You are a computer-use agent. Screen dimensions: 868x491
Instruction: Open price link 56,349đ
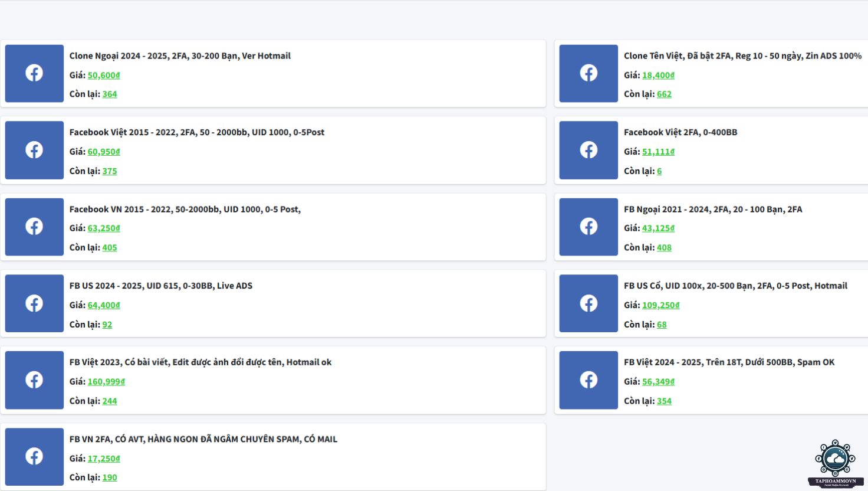[658, 382]
